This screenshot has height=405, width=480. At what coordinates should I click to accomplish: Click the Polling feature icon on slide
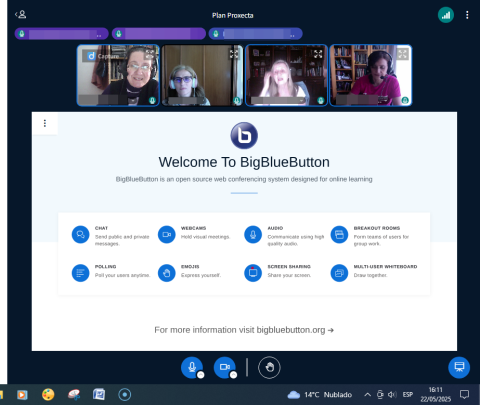point(80,273)
